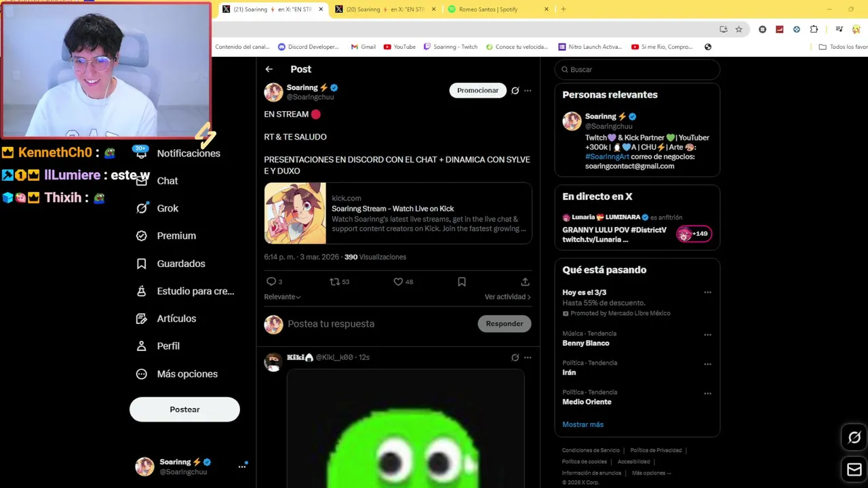The height and width of the screenshot is (488, 868).
Task: Open the Extensions puzzle icon
Action: coord(814,29)
